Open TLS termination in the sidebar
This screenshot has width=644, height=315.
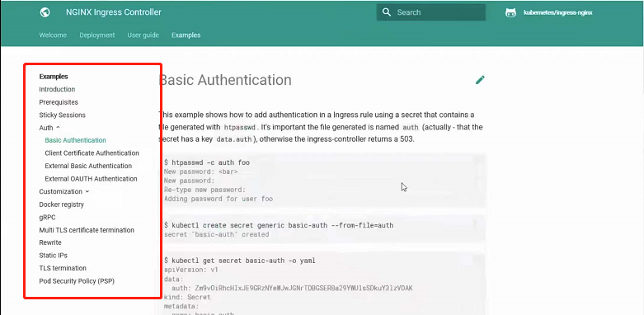tap(63, 268)
